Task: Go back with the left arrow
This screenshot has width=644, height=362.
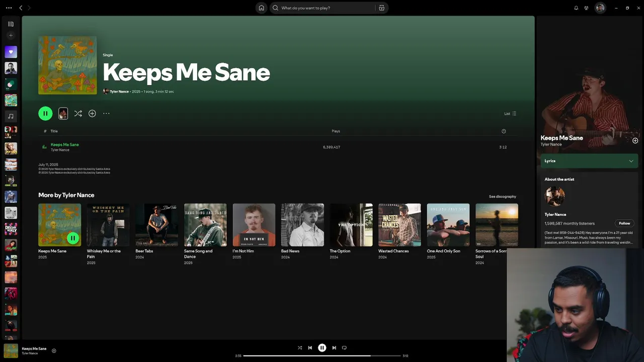Action: coord(21,8)
